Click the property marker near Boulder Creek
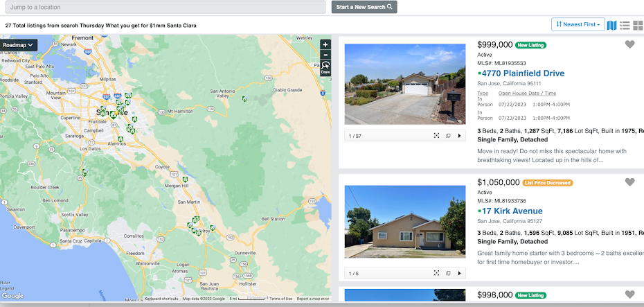644x307 pixels. coord(84,172)
